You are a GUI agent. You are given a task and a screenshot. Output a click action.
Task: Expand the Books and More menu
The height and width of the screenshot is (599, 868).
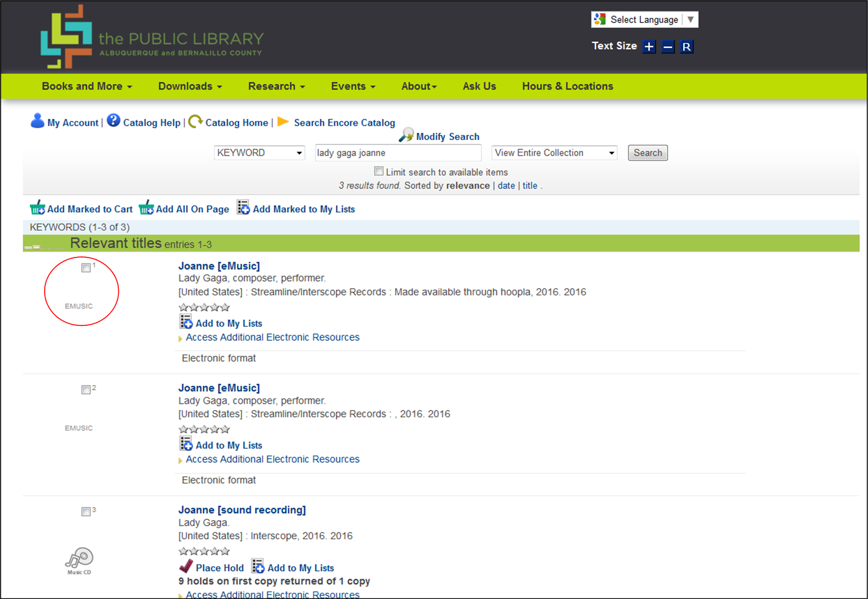pyautogui.click(x=87, y=86)
